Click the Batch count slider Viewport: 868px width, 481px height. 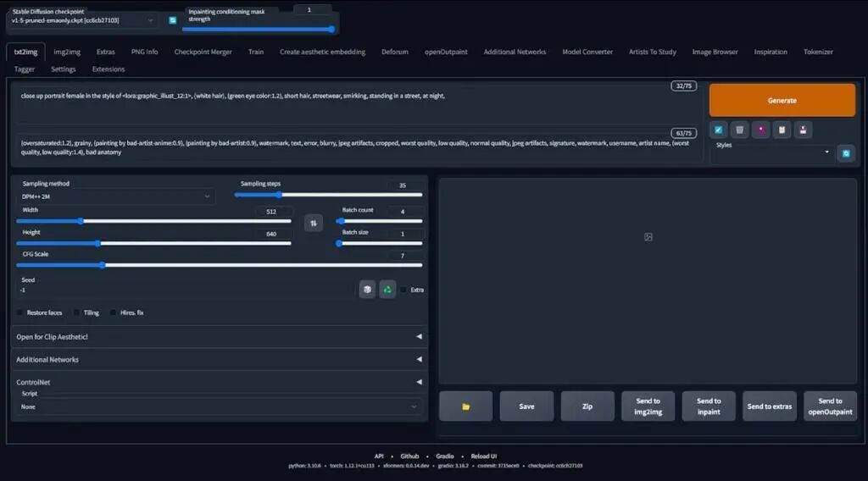[x=379, y=221]
